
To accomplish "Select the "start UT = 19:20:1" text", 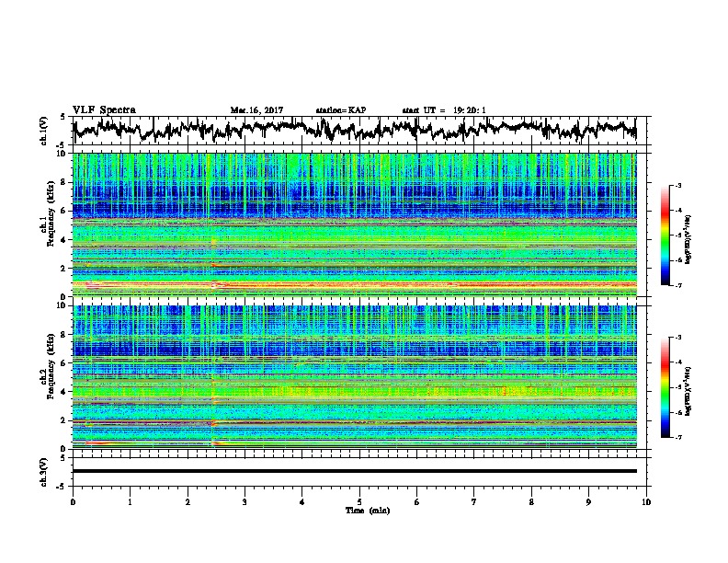I will tap(444, 110).
